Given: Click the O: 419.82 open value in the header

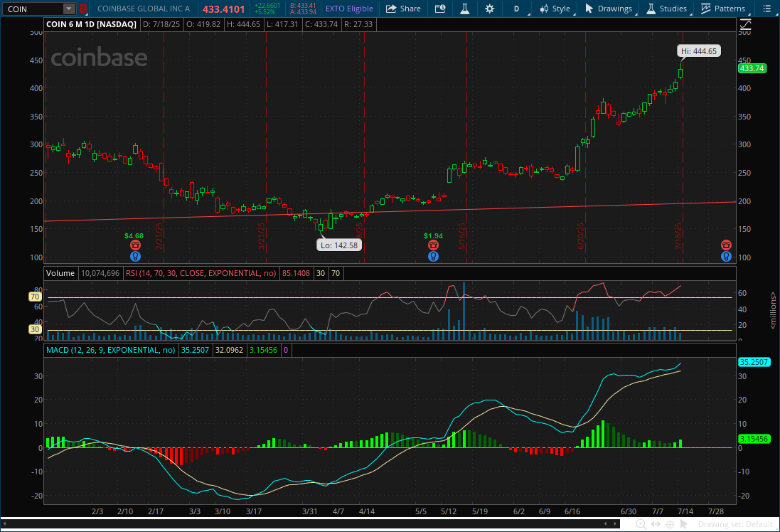Looking at the screenshot, I should coord(203,24).
